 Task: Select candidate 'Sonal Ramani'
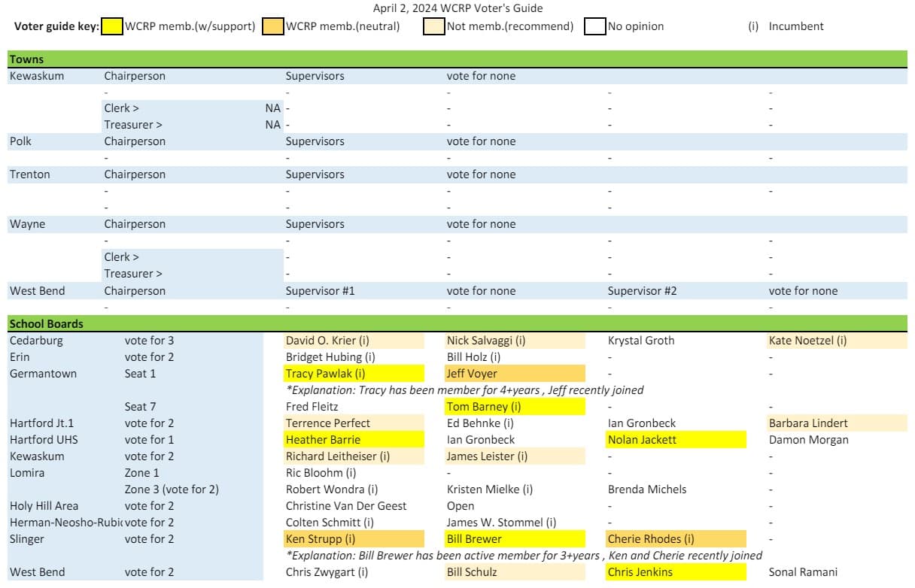pos(803,571)
